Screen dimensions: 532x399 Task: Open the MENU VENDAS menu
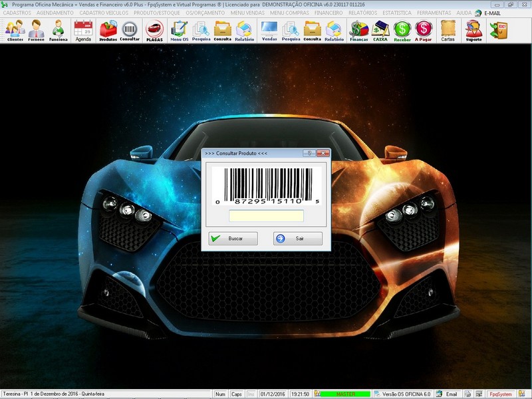click(247, 13)
